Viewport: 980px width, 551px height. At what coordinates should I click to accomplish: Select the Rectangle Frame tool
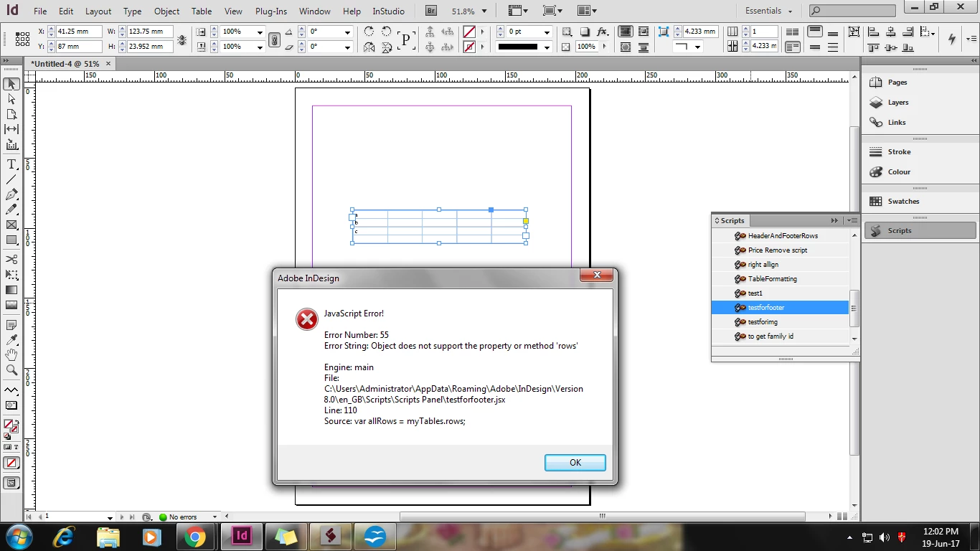[11, 225]
